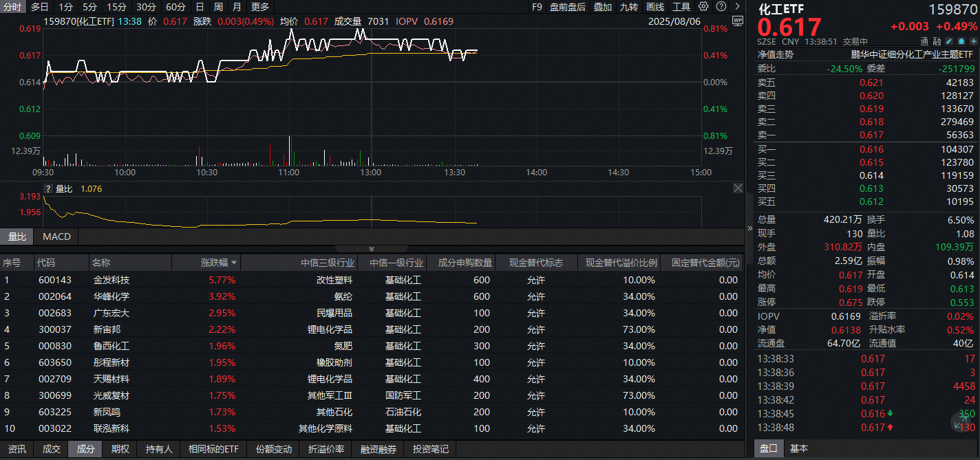Open the 工具 tools menu
980x460 pixels.
tap(681, 7)
